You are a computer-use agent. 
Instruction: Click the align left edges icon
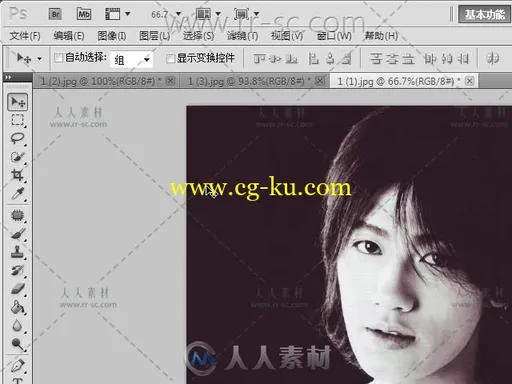coord(313,59)
